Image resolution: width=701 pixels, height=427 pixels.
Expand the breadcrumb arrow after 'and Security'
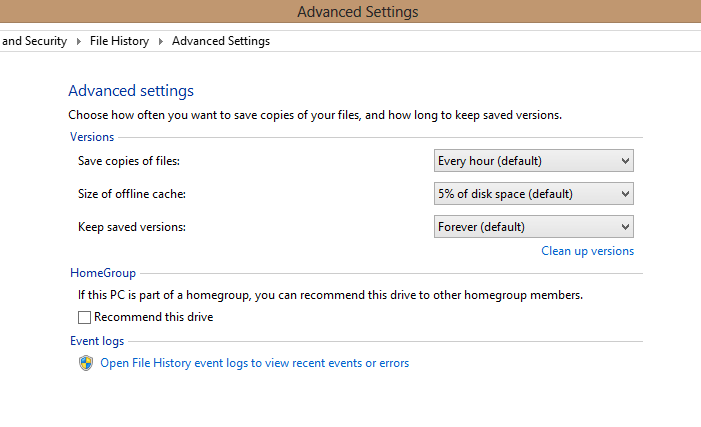(79, 41)
